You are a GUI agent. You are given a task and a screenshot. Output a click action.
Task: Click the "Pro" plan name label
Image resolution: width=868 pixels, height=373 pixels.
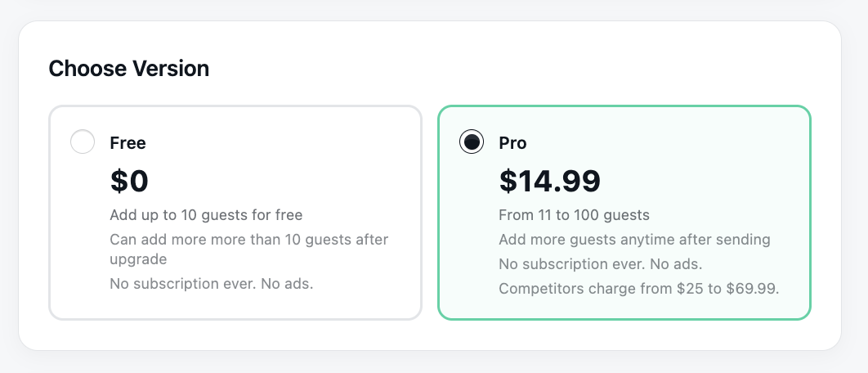(512, 143)
